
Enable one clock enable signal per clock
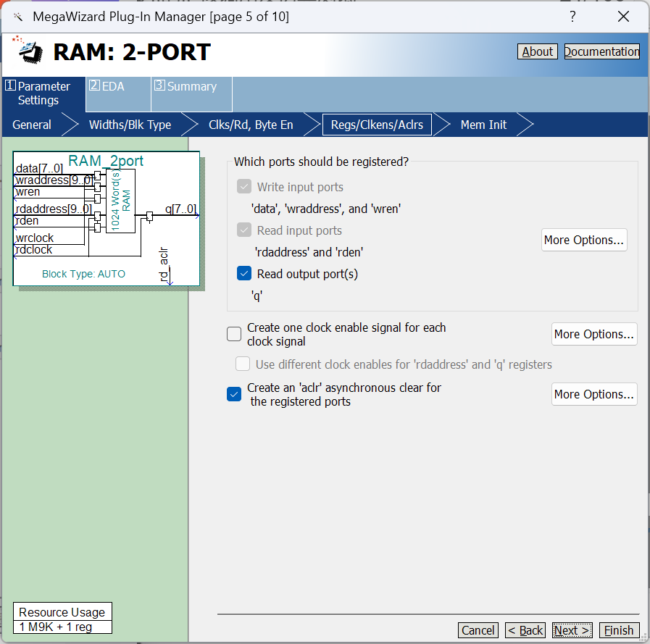pyautogui.click(x=234, y=334)
